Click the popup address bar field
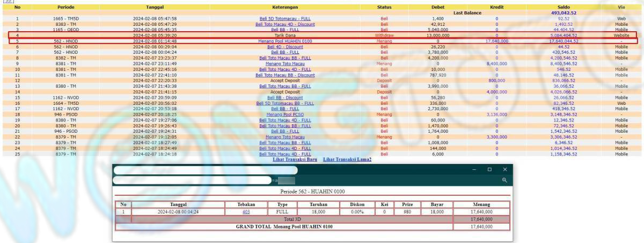Image resolution: width=644 pixels, height=243 pixels. pyautogui.click(x=192, y=181)
